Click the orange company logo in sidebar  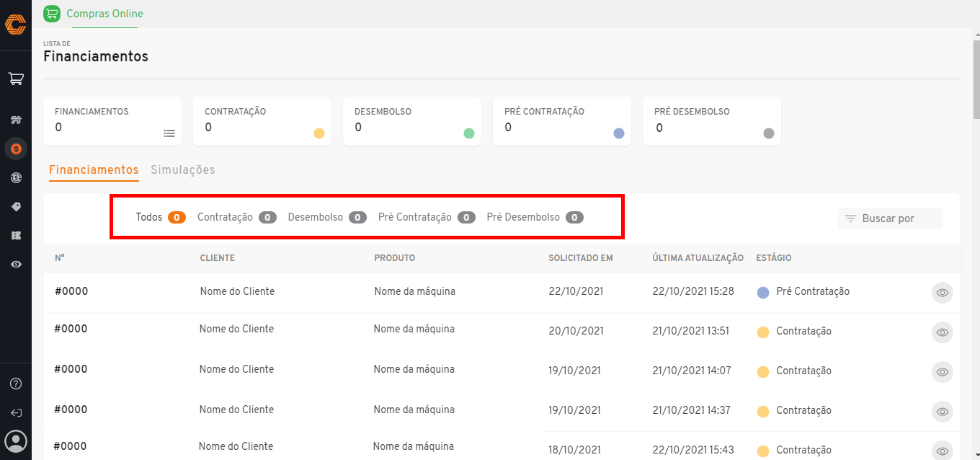16,25
